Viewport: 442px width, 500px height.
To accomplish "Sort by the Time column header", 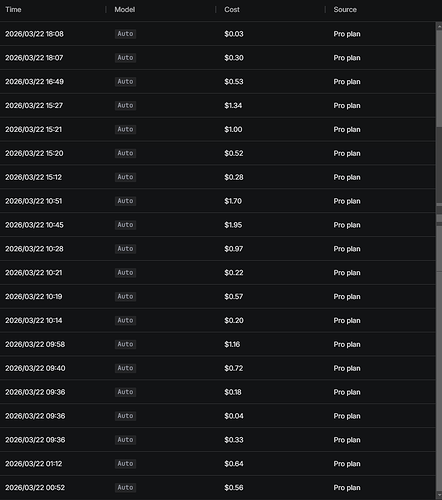I will 13,10.
